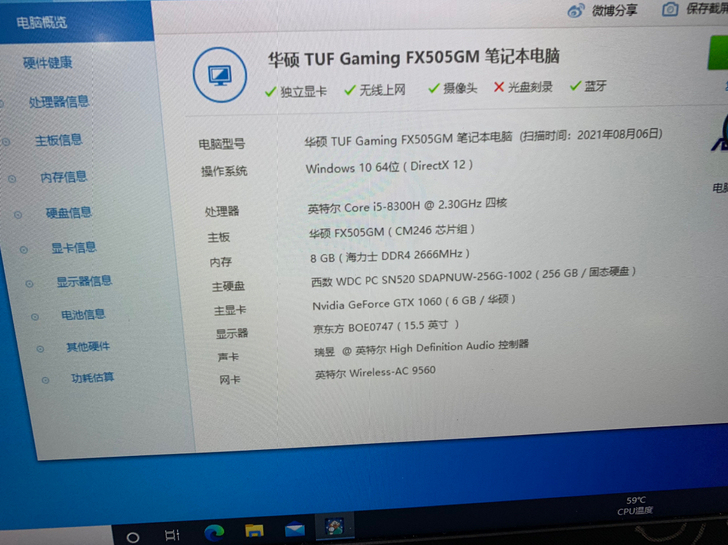The image size is (728, 545).
Task: Click the green button at right edge
Action: pyautogui.click(x=718, y=52)
